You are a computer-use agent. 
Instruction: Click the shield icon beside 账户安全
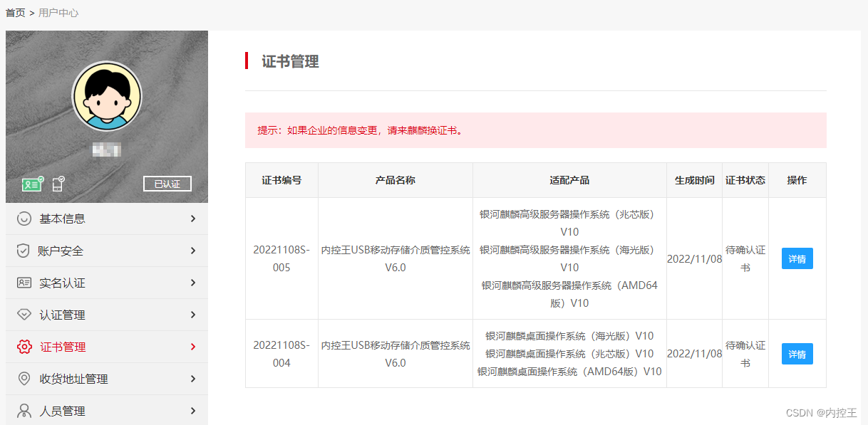coord(24,251)
